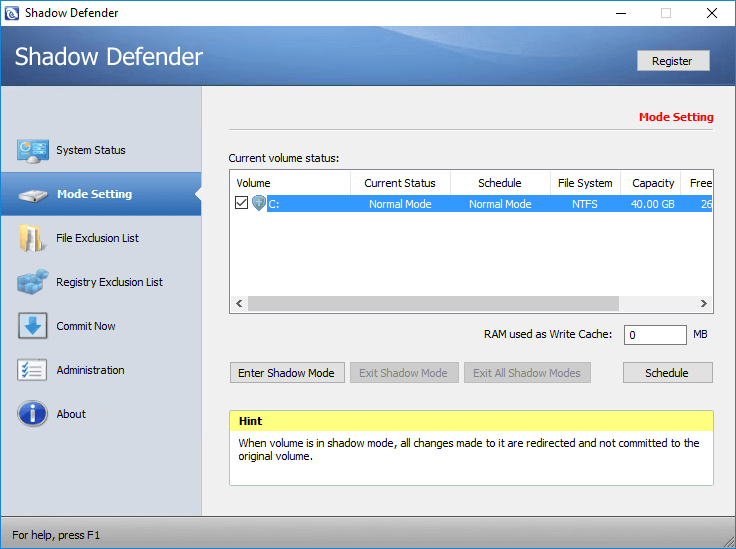
Task: Click the About info icon
Action: pos(32,413)
